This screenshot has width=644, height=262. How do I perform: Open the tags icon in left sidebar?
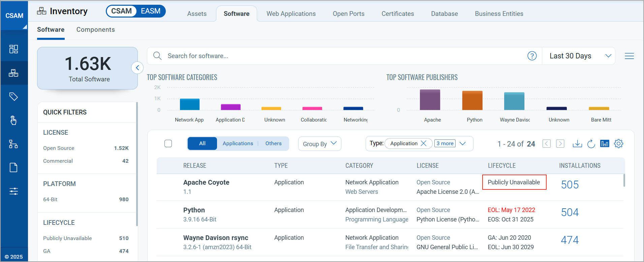(13, 97)
